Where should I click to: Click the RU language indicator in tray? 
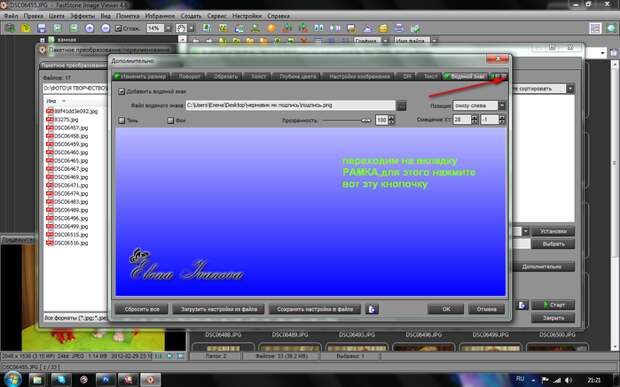(x=520, y=379)
